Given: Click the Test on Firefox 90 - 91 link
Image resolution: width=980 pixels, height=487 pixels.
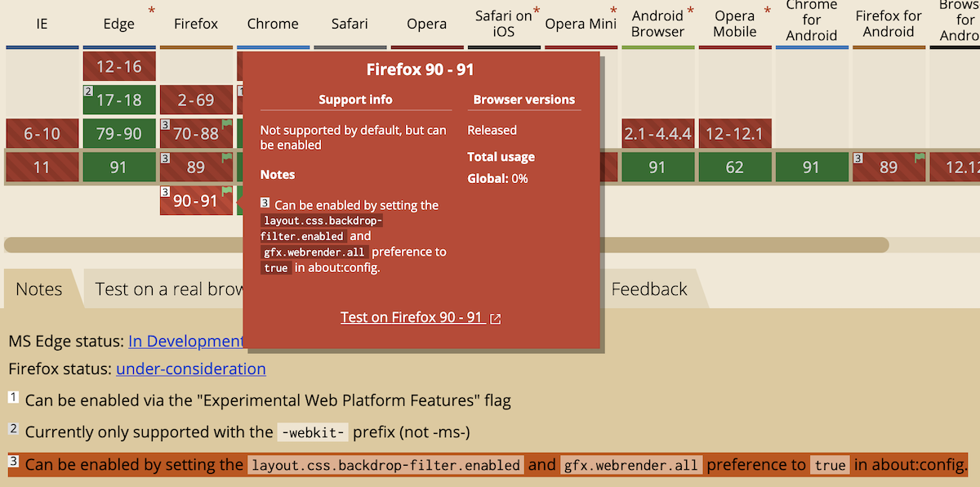Looking at the screenshot, I should [413, 317].
